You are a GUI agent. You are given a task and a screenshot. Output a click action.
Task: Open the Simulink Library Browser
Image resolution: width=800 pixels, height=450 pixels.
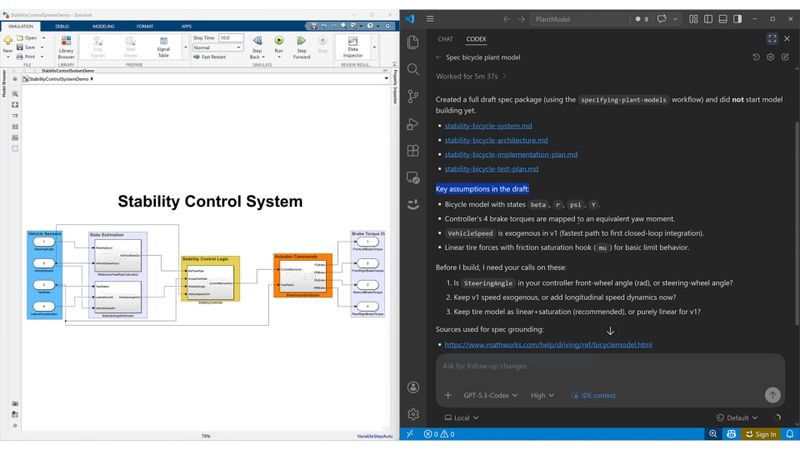point(66,47)
